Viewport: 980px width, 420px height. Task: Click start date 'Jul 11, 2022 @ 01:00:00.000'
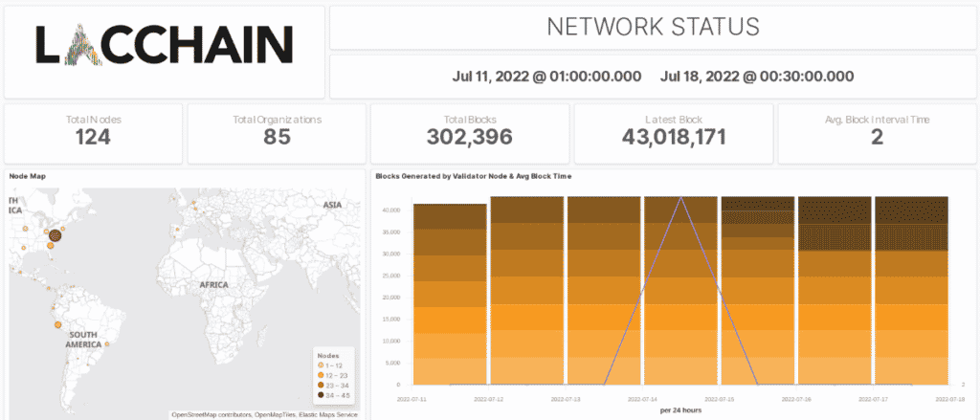pos(546,77)
